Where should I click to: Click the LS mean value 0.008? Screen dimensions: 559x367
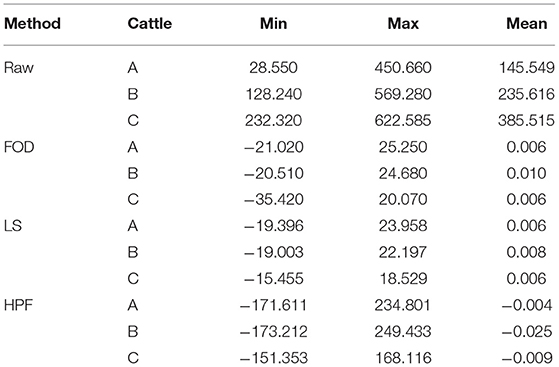pyautogui.click(x=527, y=252)
